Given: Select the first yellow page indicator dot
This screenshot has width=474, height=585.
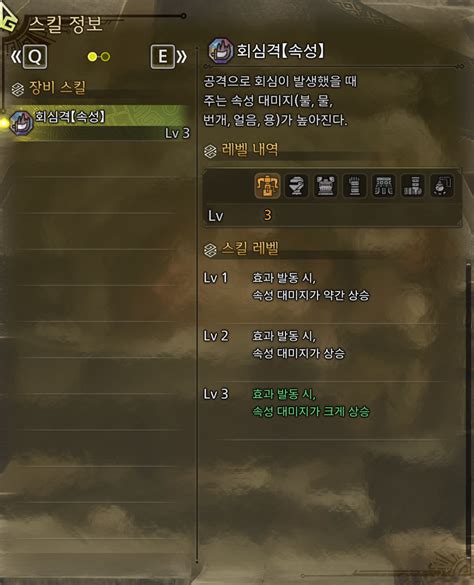Looking at the screenshot, I should tap(92, 57).
